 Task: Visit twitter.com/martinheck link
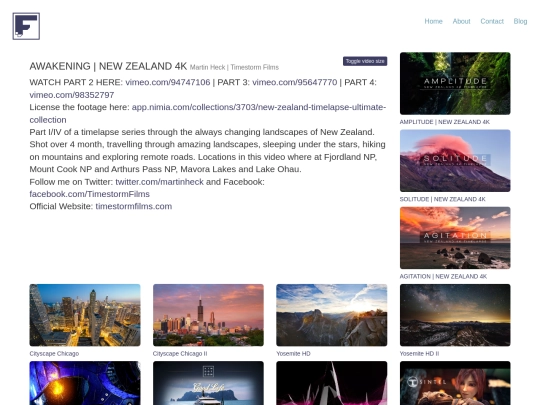159,182
